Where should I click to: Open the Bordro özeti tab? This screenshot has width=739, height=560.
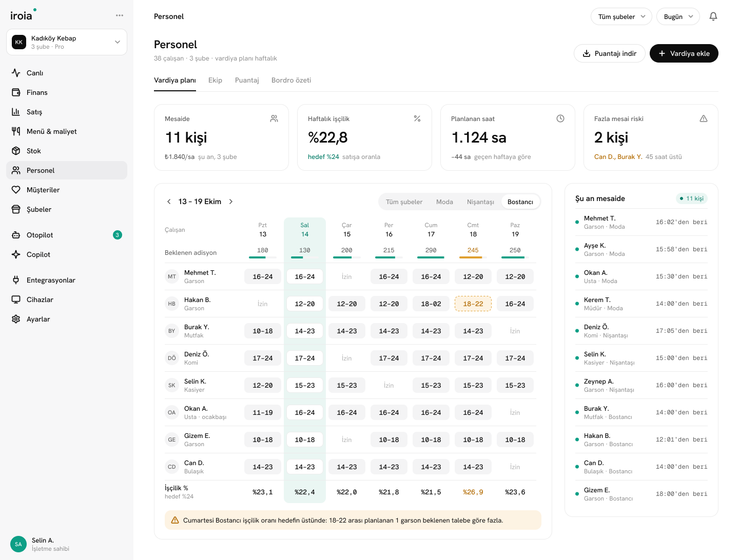click(x=291, y=81)
